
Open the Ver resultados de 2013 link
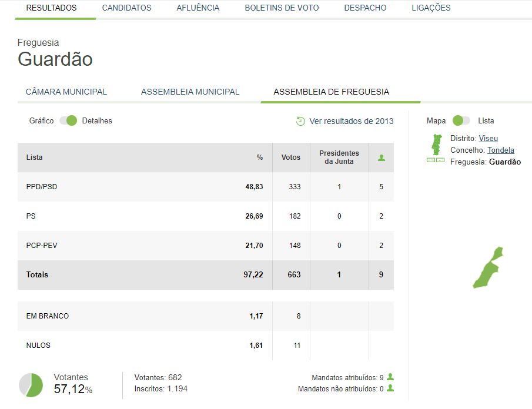tap(351, 121)
